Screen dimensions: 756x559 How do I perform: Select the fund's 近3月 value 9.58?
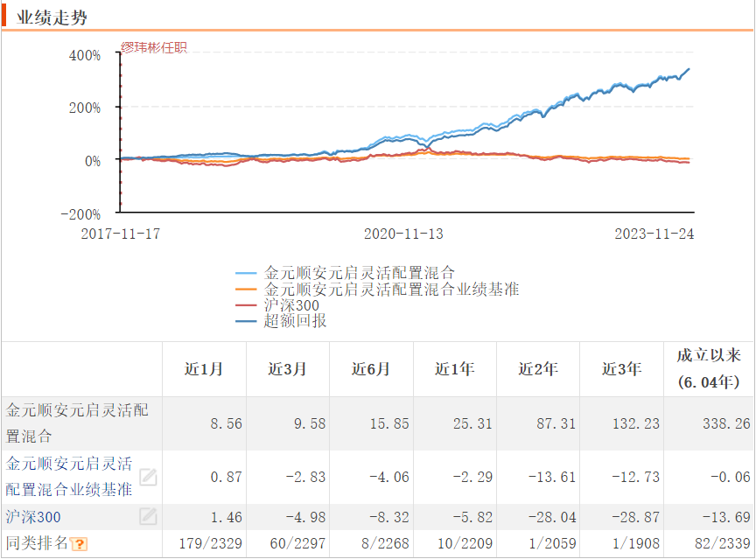click(310, 423)
